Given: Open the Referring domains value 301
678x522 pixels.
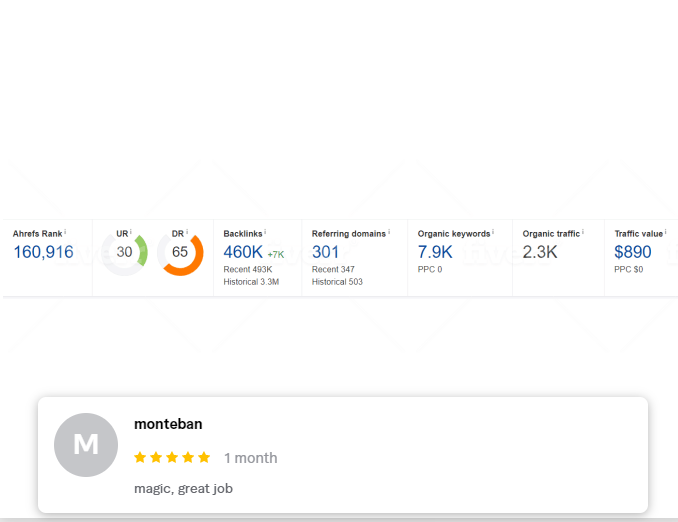Looking at the screenshot, I should coord(325,252).
